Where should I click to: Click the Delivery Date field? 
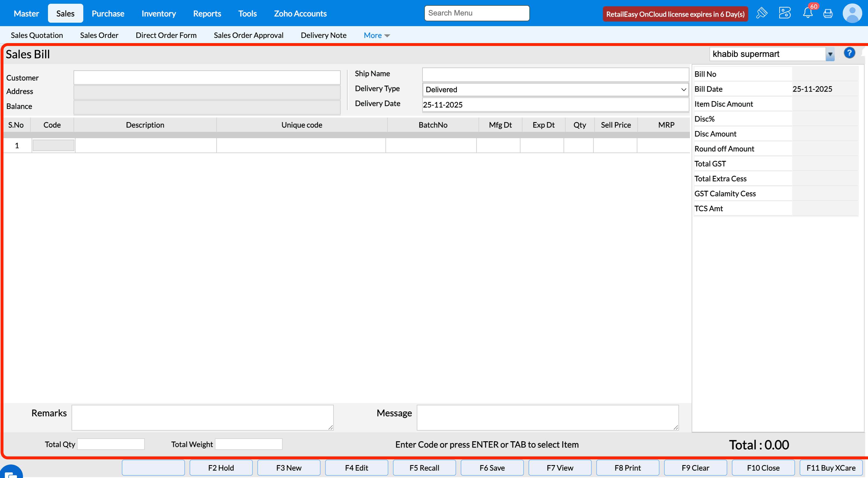555,105
